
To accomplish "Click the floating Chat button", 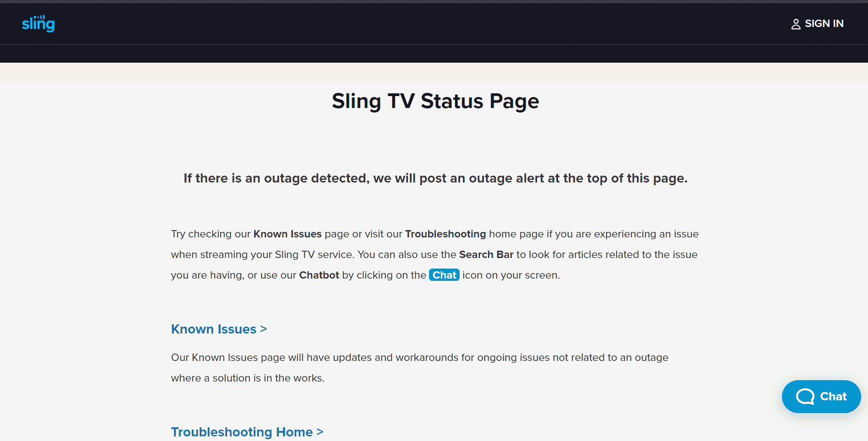I will pos(821,397).
